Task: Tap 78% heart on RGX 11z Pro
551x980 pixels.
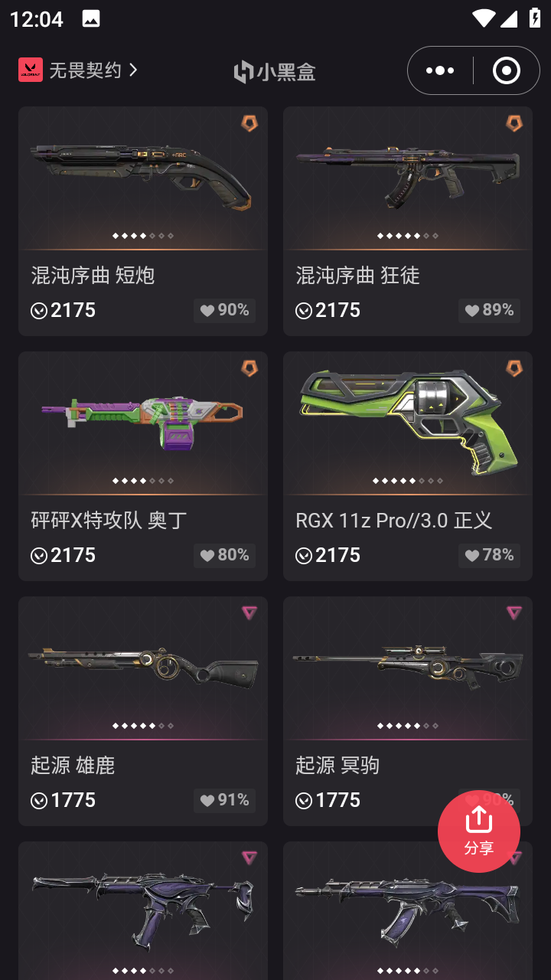Action: (489, 555)
